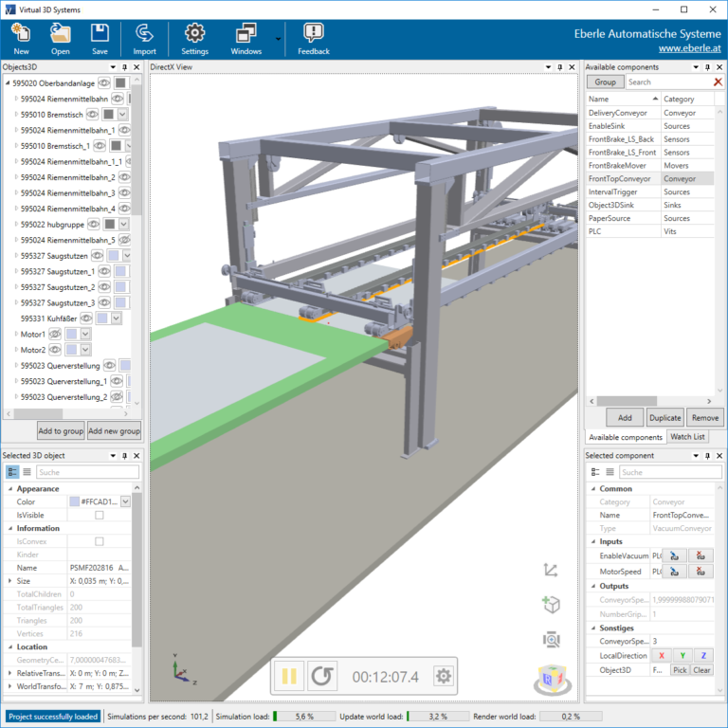Pause the simulation playback
The width and height of the screenshot is (728, 728).
tap(290, 676)
